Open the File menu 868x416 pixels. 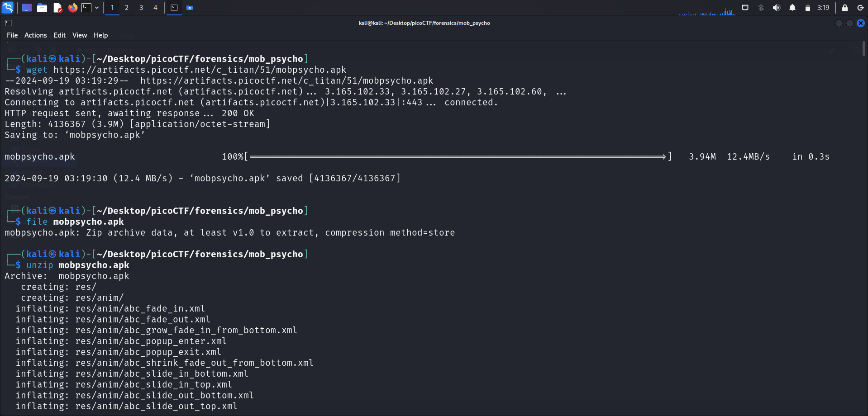[12, 35]
